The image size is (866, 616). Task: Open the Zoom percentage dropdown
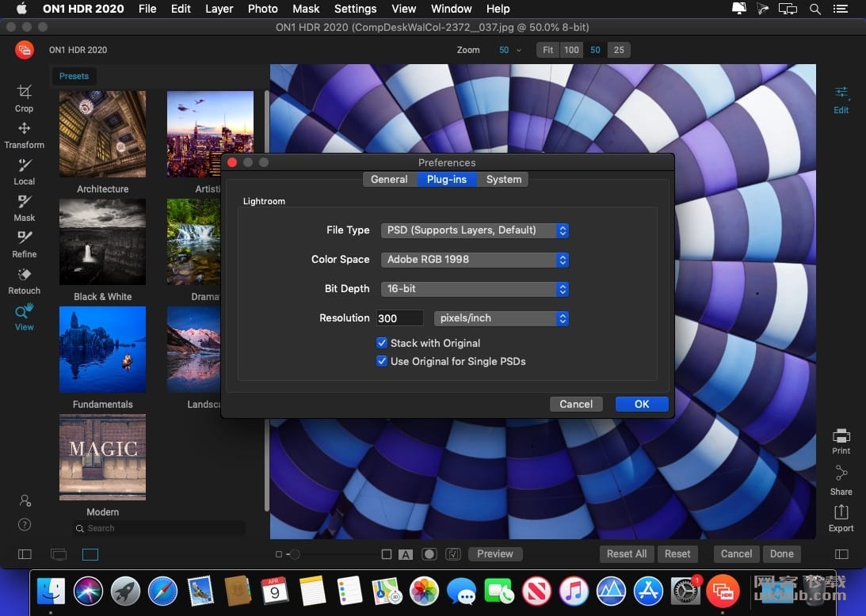tap(509, 50)
